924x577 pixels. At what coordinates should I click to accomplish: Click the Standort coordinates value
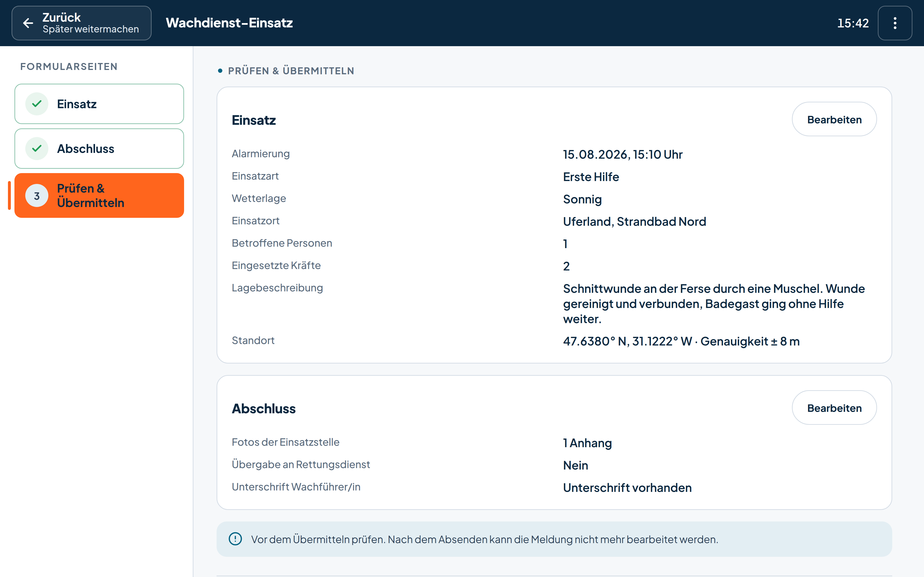click(x=681, y=341)
